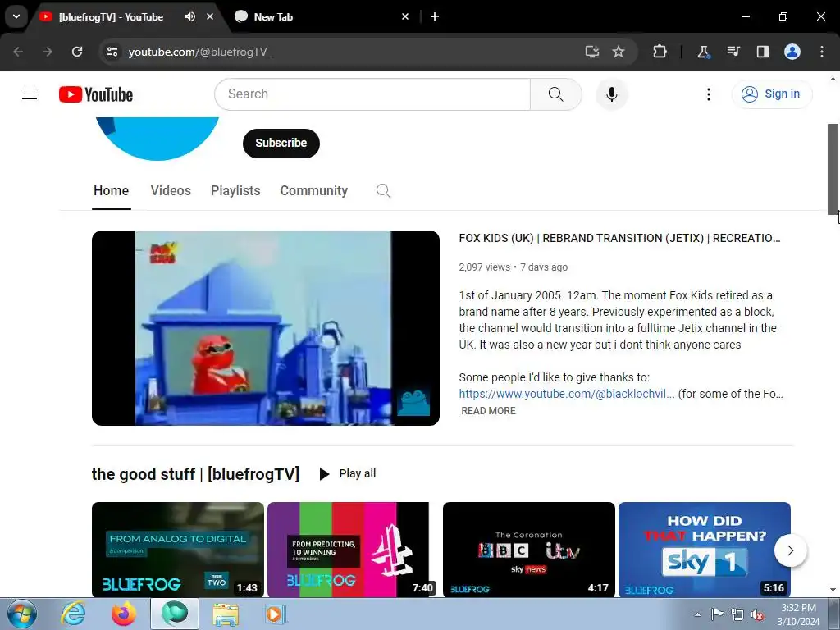The image size is (840, 630).
Task: Click the Sign in button
Action: click(771, 94)
